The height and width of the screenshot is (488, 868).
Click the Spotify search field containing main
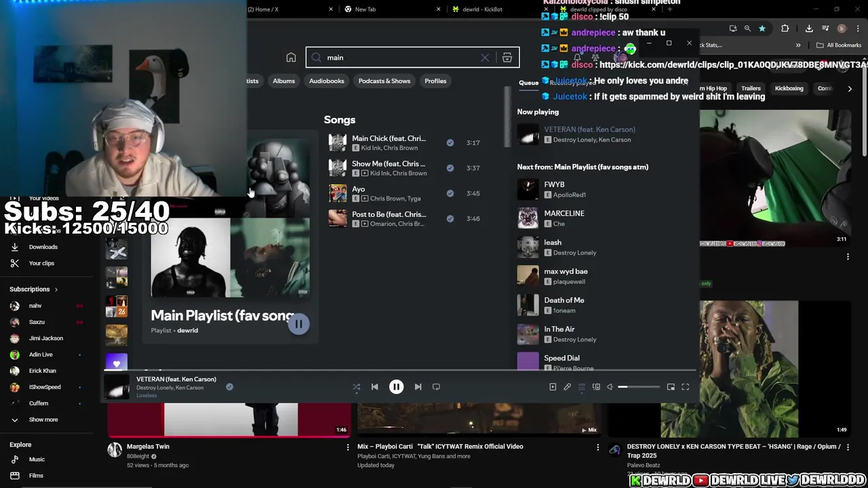(x=412, y=58)
